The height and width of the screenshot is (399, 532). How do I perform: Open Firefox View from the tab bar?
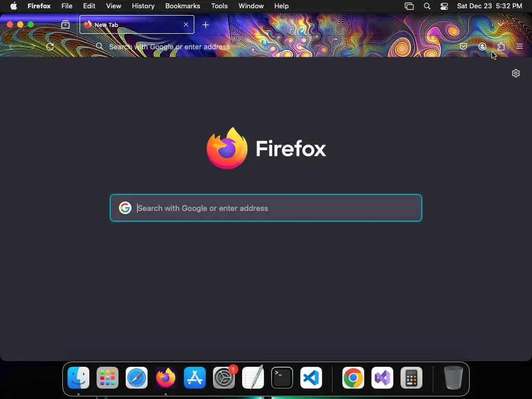pyautogui.click(x=65, y=25)
